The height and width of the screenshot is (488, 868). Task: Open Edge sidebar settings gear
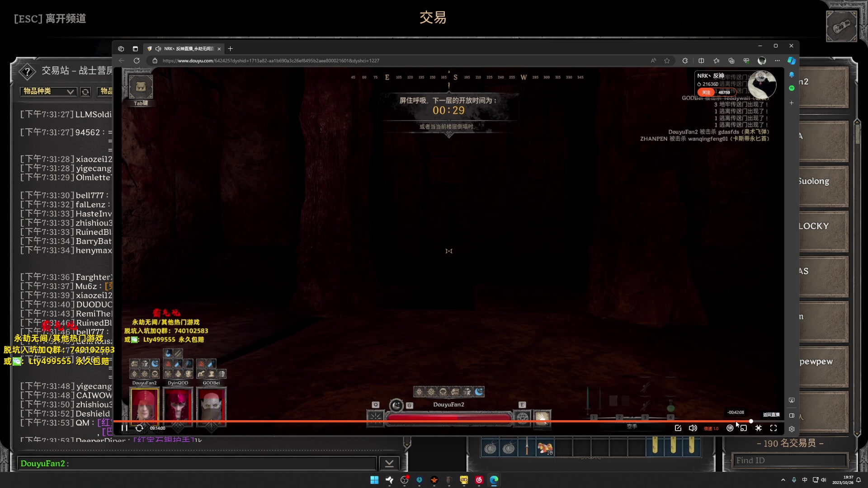point(792,429)
